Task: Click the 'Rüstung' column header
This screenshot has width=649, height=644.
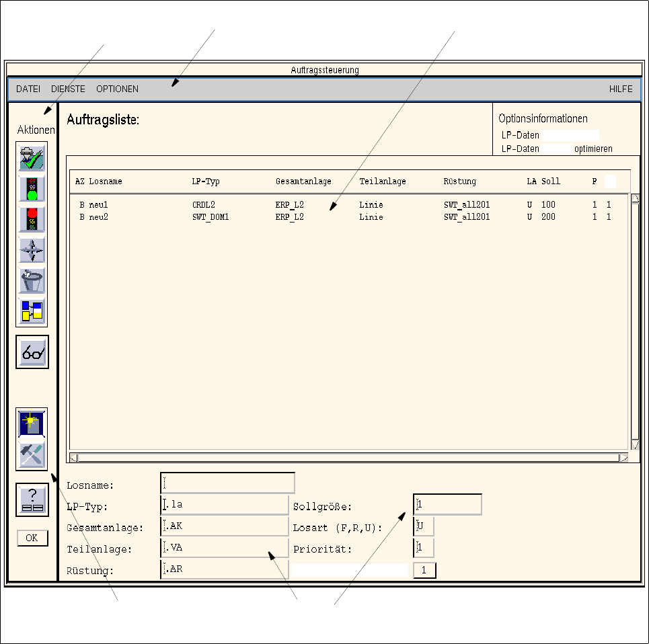Action: tap(460, 182)
